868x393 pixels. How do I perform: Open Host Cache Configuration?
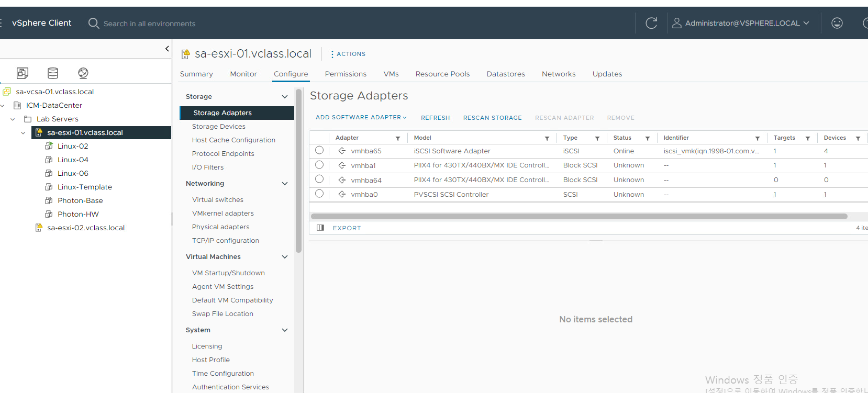pyautogui.click(x=233, y=140)
